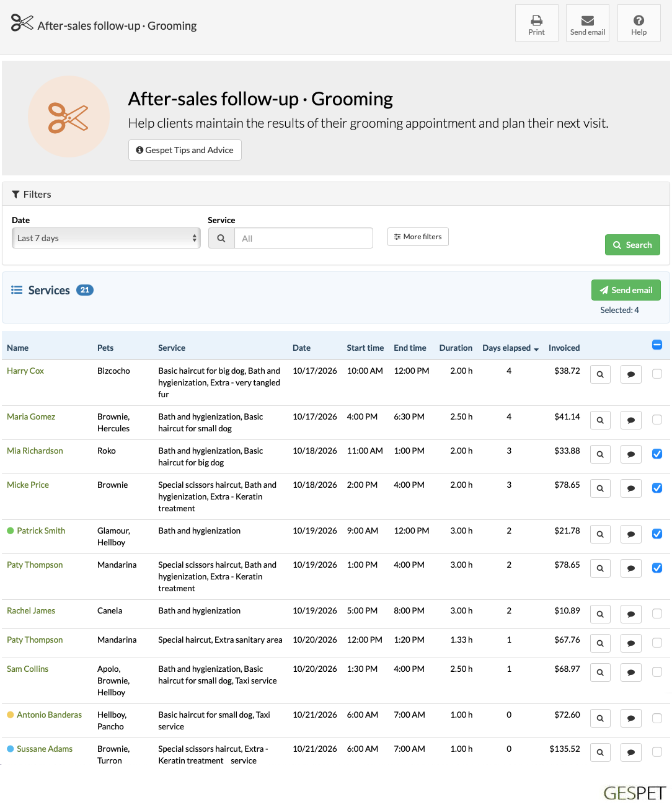Screen dimensions: 672x810
Task: Click into the Service 'All' input field
Action: (304, 238)
